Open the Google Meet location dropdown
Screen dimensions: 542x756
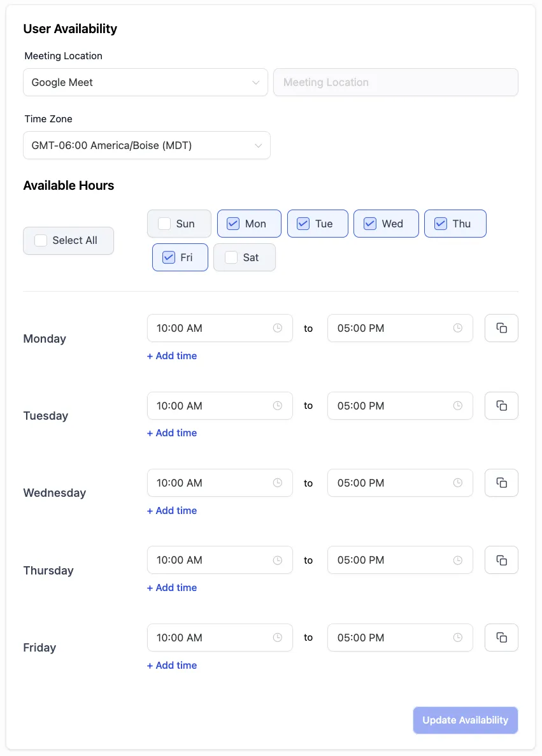pyautogui.click(x=145, y=82)
